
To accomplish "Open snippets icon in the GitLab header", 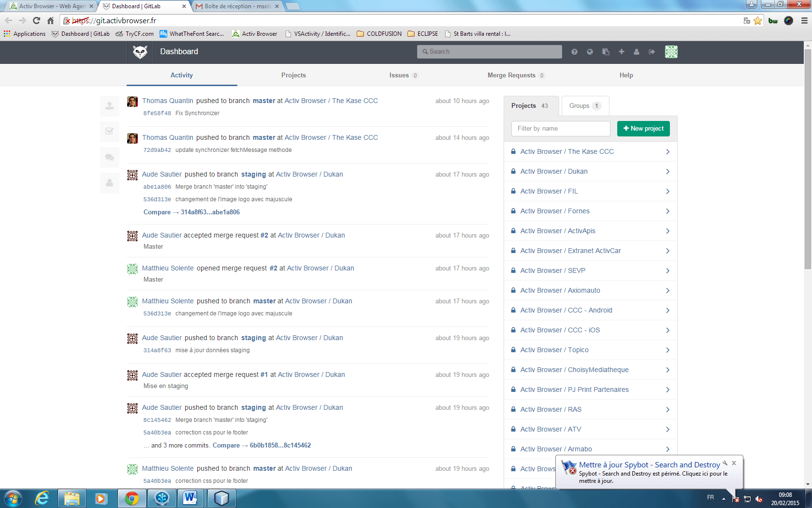I will tap(606, 52).
